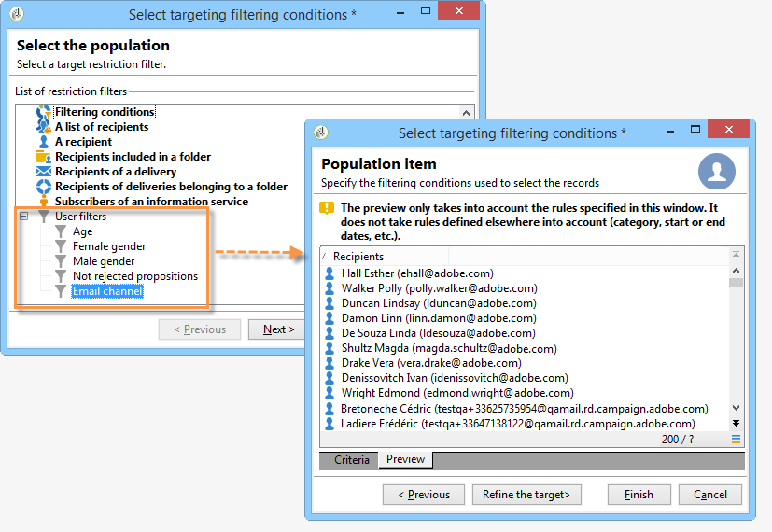The image size is (772, 532).
Task: Click the Recipients column header
Action: [x=385, y=257]
